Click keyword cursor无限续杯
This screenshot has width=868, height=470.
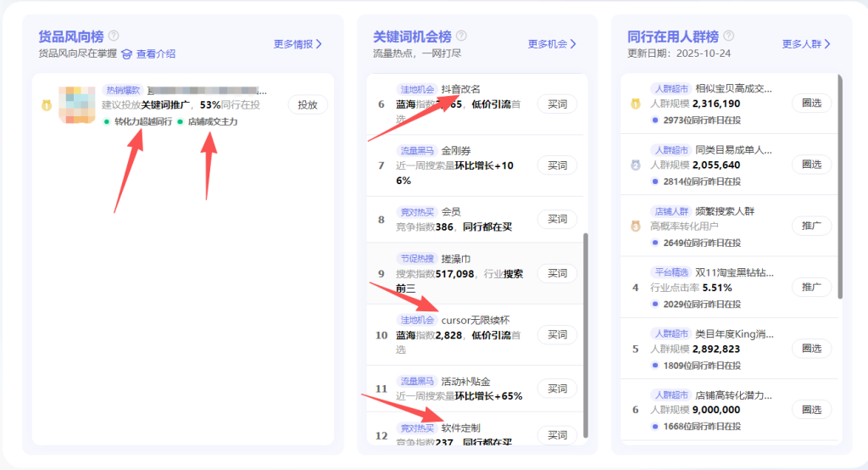click(476, 321)
